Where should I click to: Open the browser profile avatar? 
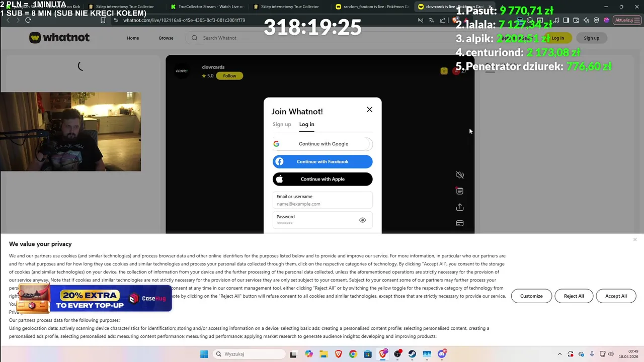pos(606,20)
